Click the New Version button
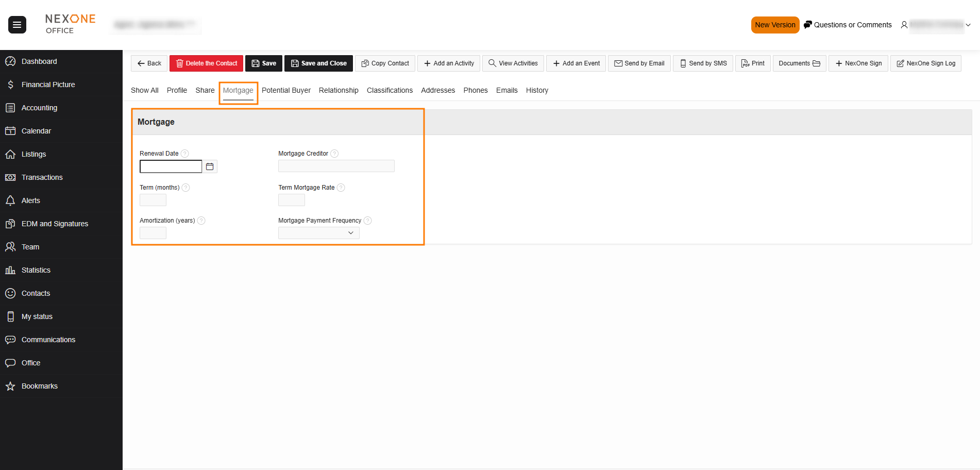 click(775, 25)
